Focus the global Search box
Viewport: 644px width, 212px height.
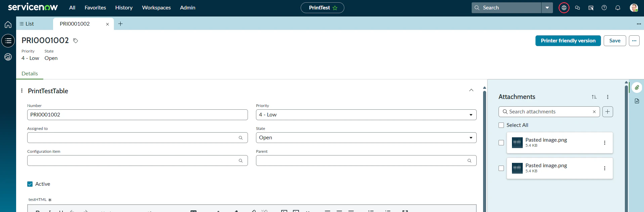(507, 8)
